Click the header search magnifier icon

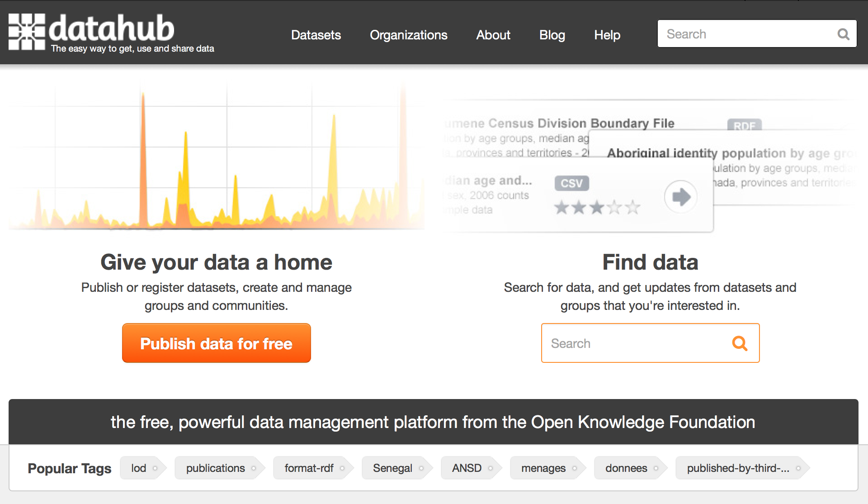click(843, 34)
